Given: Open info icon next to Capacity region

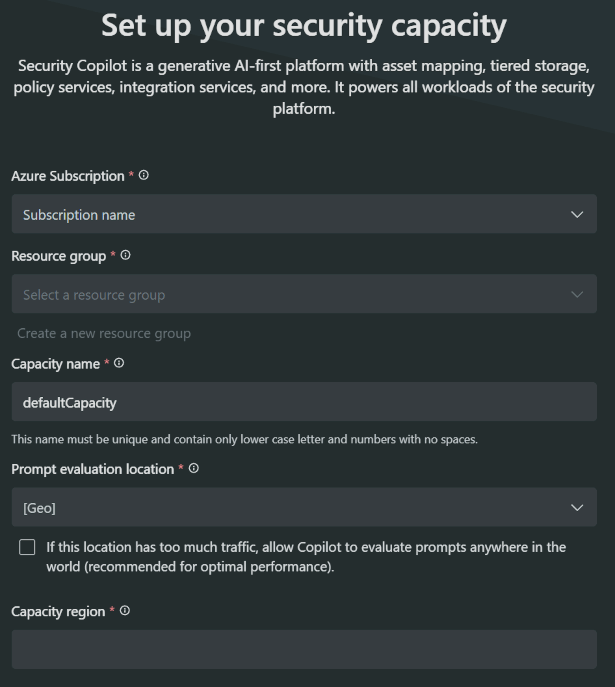Looking at the screenshot, I should pos(124,610).
